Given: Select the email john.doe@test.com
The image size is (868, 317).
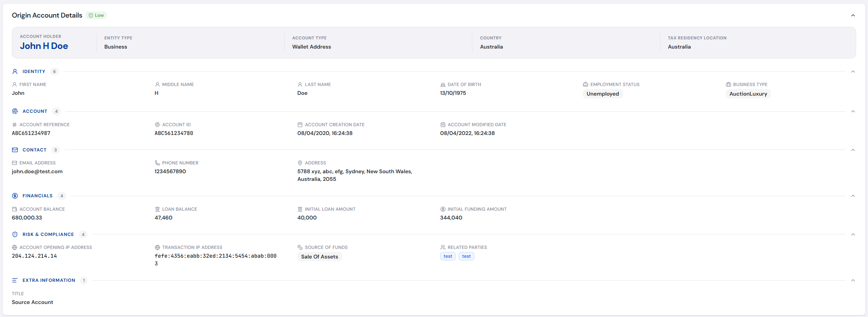Looking at the screenshot, I should [37, 171].
